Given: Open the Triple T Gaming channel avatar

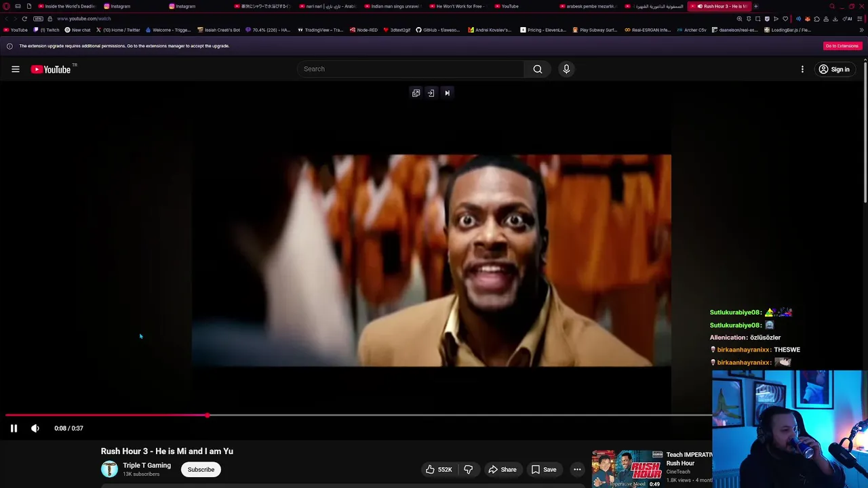Looking at the screenshot, I should tap(109, 469).
